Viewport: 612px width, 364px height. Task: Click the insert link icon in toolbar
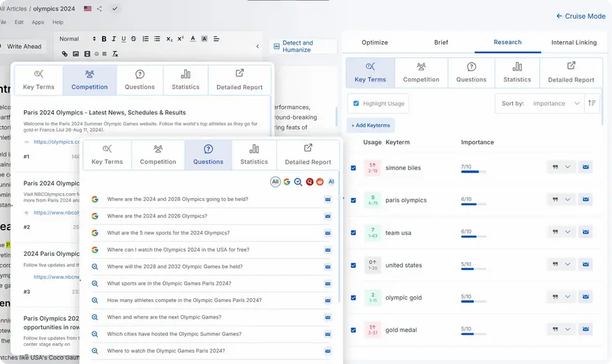65,53
